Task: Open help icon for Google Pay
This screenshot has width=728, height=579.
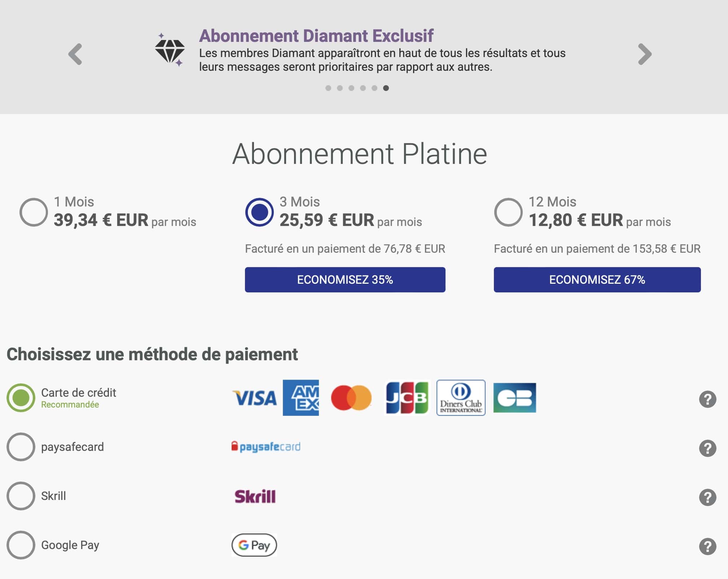Action: click(x=707, y=547)
